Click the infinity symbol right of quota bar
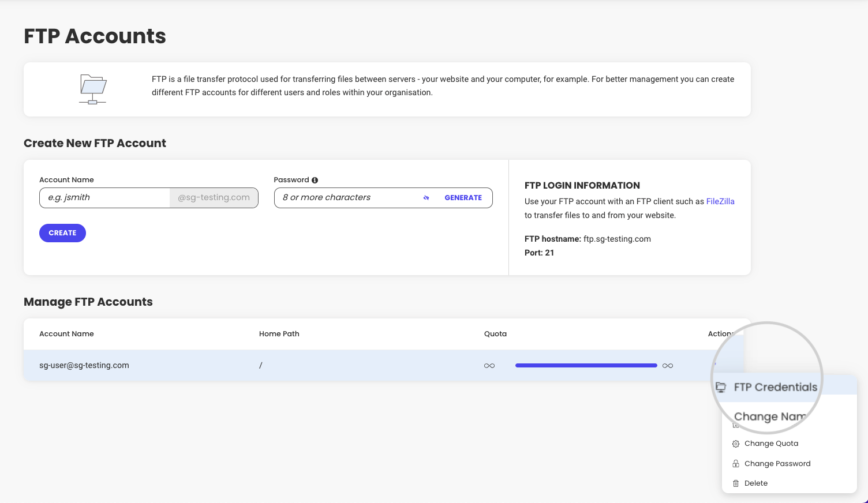The image size is (868, 503). [x=668, y=366]
